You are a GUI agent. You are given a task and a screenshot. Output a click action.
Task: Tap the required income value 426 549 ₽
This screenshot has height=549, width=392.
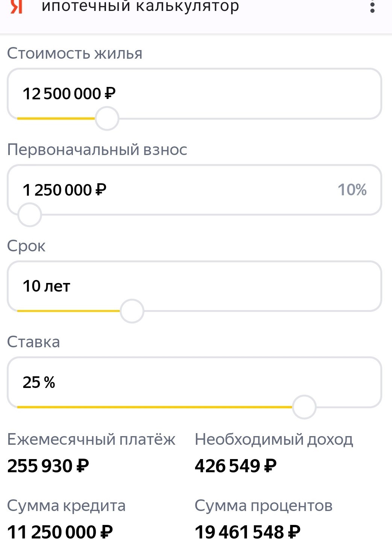pos(236,466)
